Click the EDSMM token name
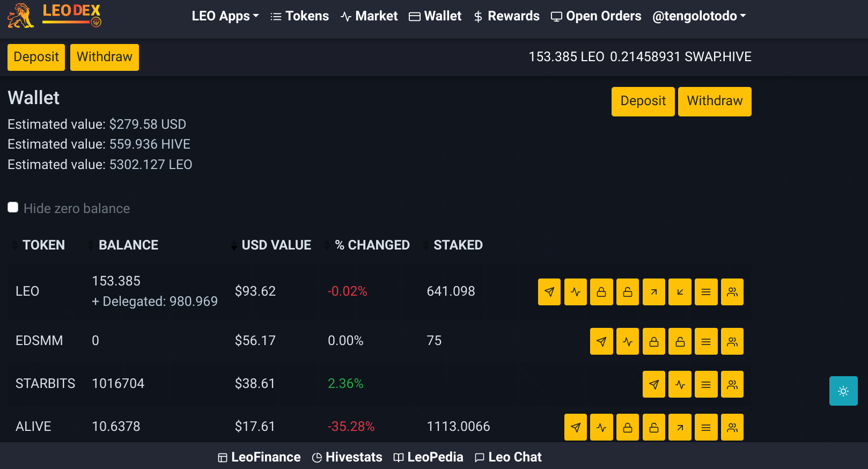The height and width of the screenshot is (469, 868). (39, 341)
